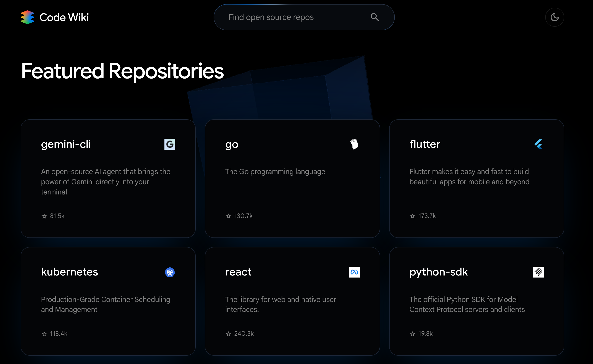Click the Go gopher mascot icon
593x364 pixels.
354,144
